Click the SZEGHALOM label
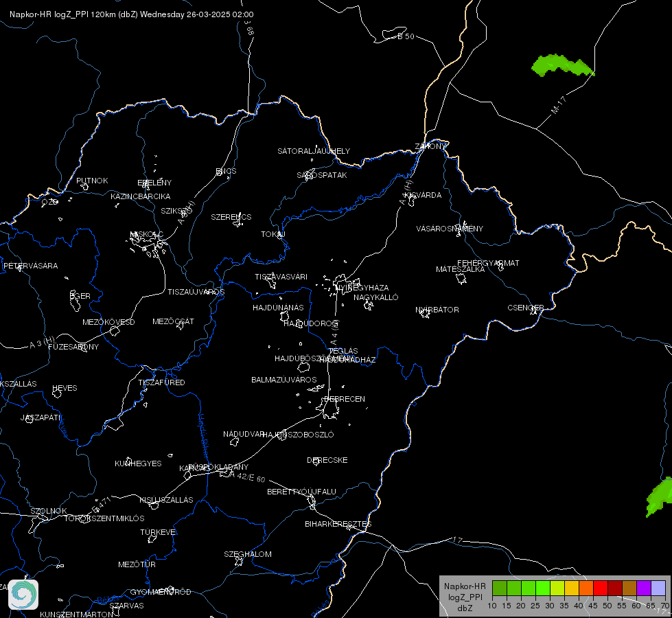This screenshot has width=672, height=618. pyautogui.click(x=248, y=554)
